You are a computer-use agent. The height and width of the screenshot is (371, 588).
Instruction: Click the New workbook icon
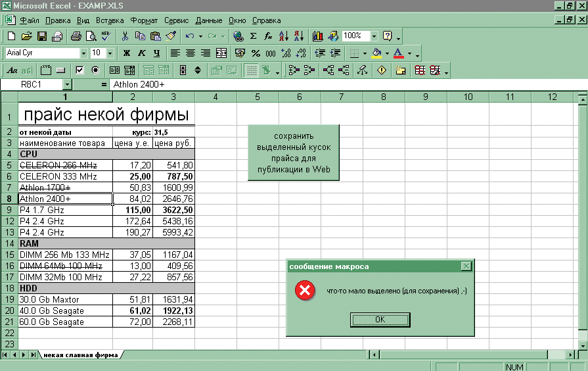pos(11,36)
